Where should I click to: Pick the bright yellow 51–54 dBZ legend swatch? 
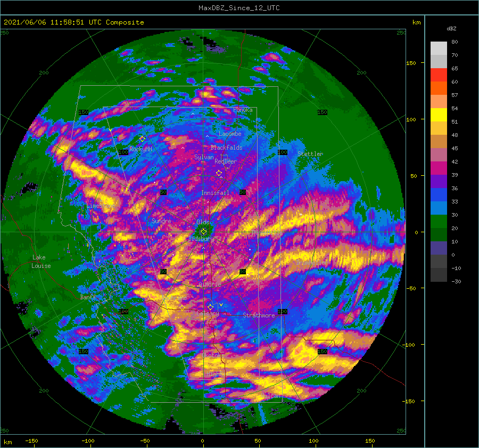pos(439,115)
